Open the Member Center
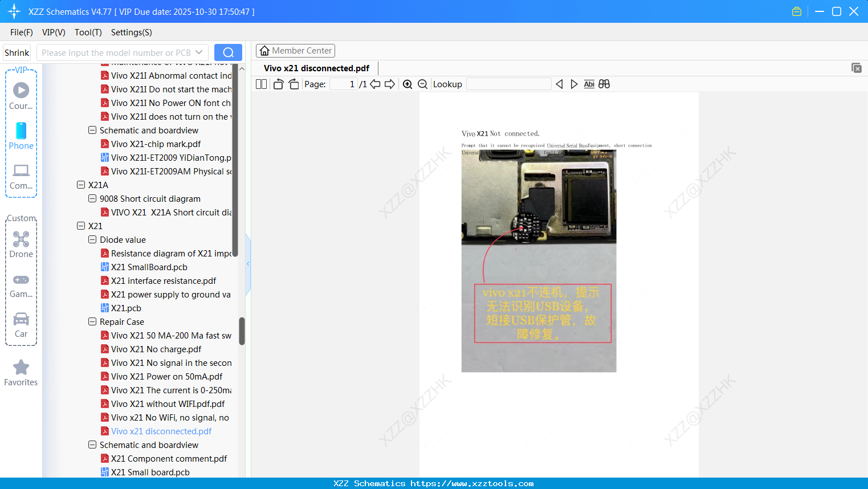Screen dimensions: 868x489 pyautogui.click(x=295, y=50)
